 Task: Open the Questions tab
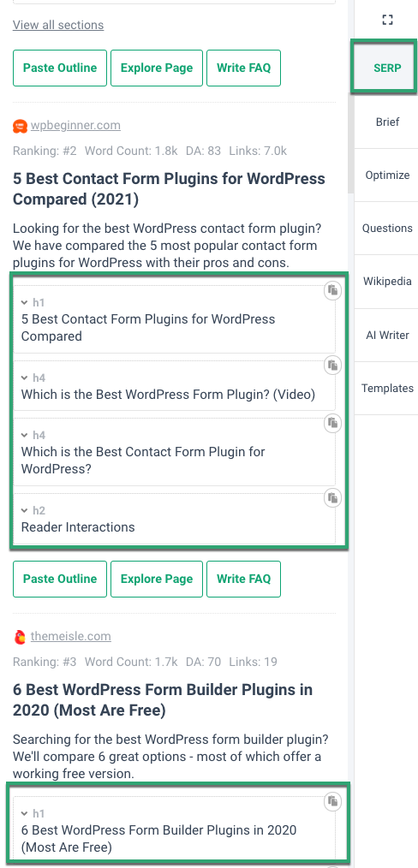[387, 228]
